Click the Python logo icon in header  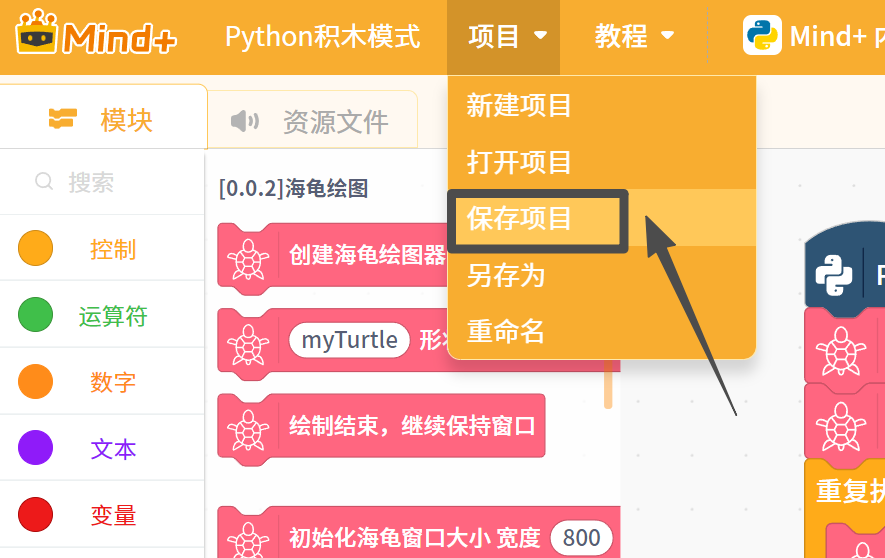tap(762, 35)
